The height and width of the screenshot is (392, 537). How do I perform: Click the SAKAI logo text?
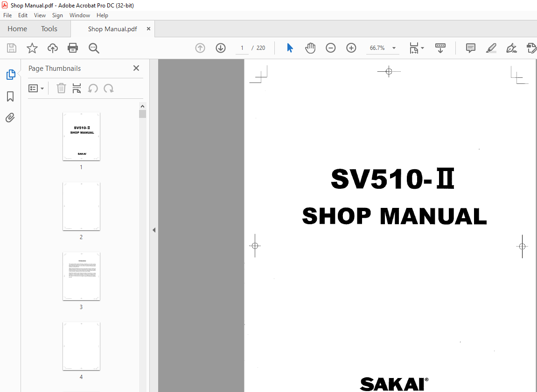tap(394, 384)
